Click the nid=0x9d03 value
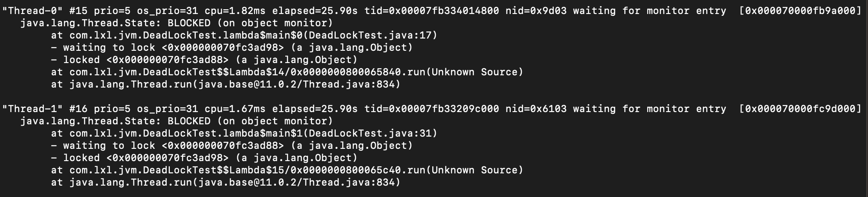This screenshot has height=197, width=868. (x=536, y=11)
